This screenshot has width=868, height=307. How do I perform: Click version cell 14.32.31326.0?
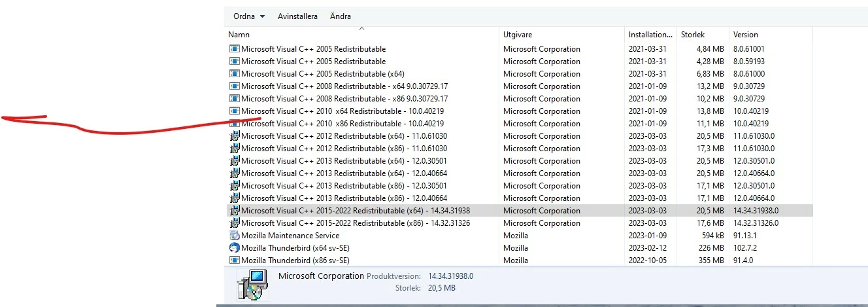[x=756, y=223]
